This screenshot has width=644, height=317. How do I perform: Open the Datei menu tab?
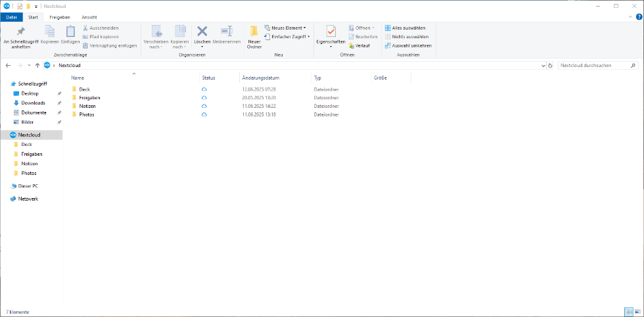point(11,17)
